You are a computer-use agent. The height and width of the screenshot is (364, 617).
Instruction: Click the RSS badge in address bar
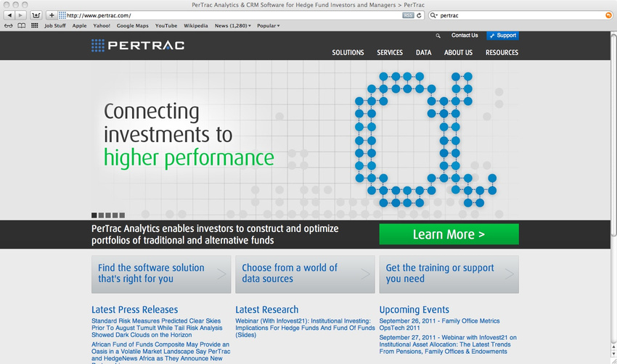408,15
